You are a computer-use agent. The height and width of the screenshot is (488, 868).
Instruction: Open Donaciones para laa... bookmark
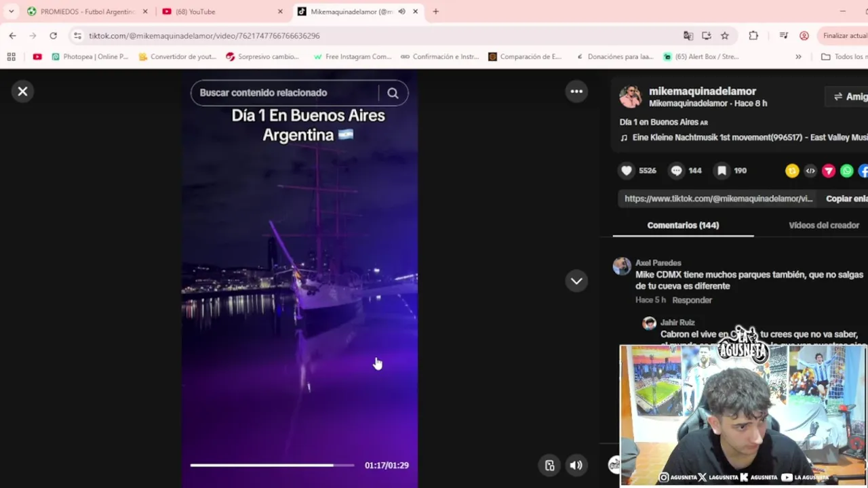614,57
